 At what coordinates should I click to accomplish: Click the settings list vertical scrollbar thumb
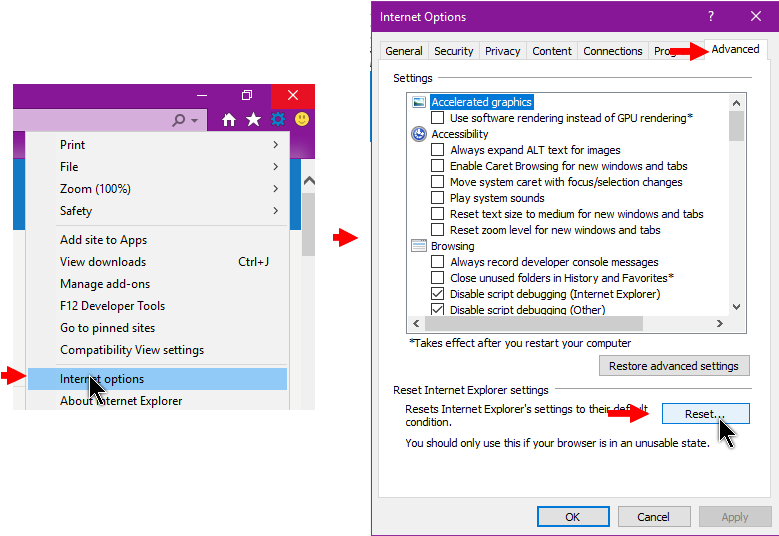click(736, 126)
